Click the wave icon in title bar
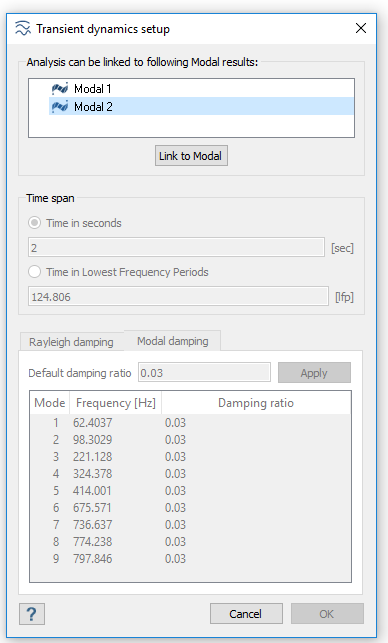The height and width of the screenshot is (643, 388). point(23,29)
